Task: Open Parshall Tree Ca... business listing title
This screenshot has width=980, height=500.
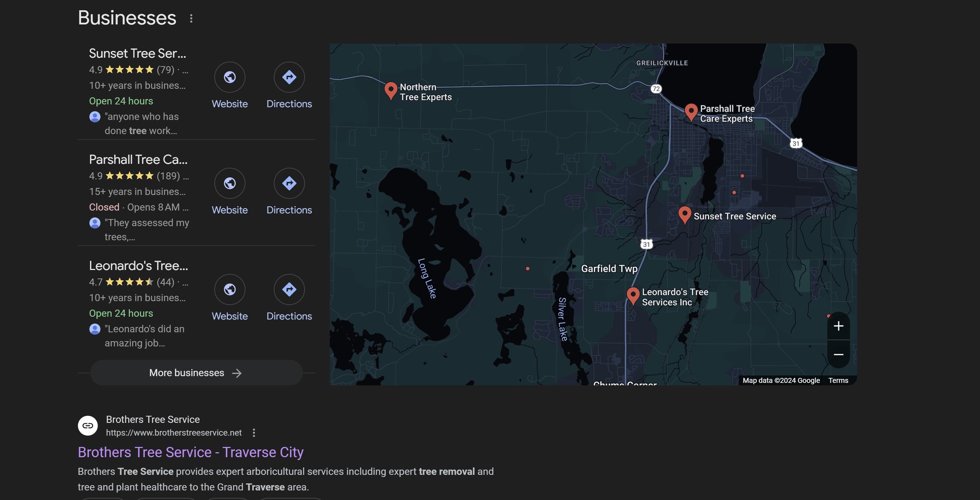Action: 138,160
